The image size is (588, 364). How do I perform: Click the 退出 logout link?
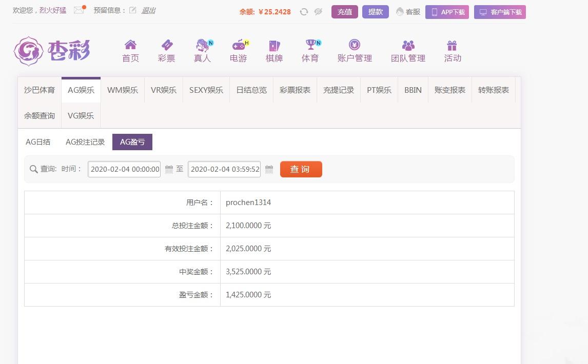click(148, 10)
